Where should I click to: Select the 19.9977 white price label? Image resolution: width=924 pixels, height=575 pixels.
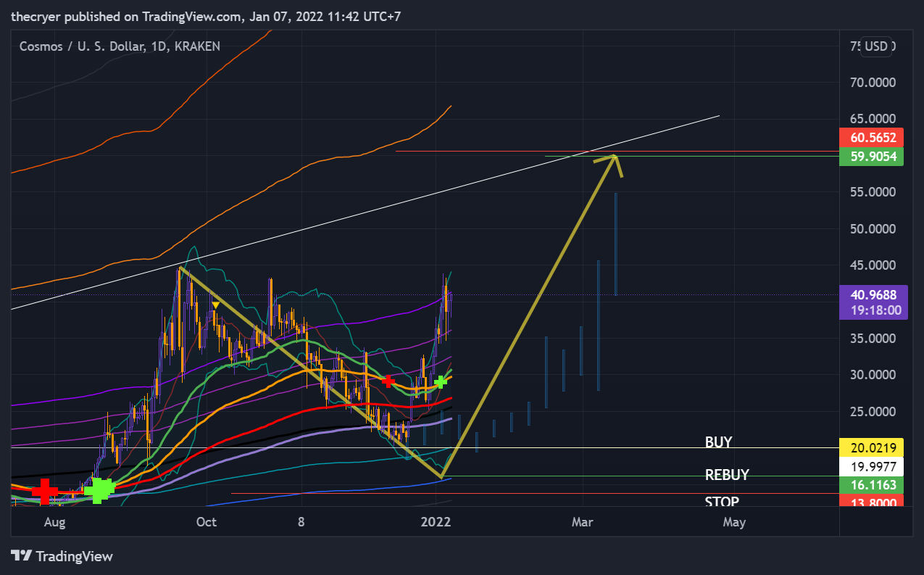(871, 466)
